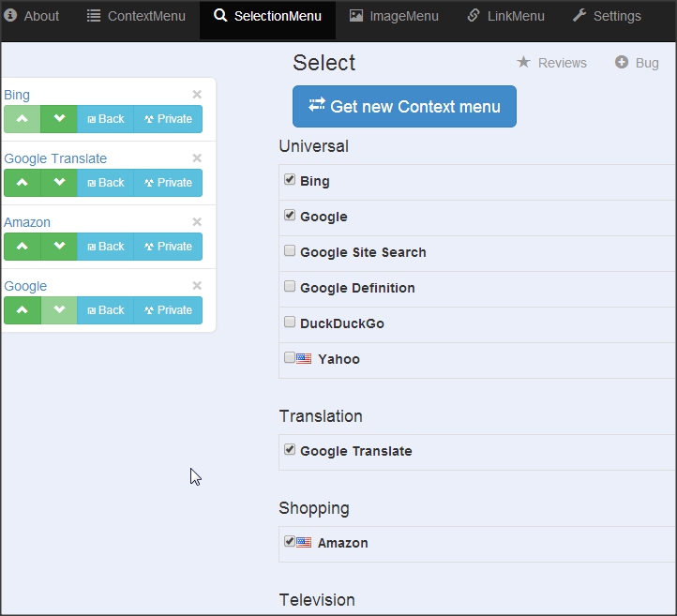677x616 pixels.
Task: Open the Settings tab
Action: tap(607, 16)
